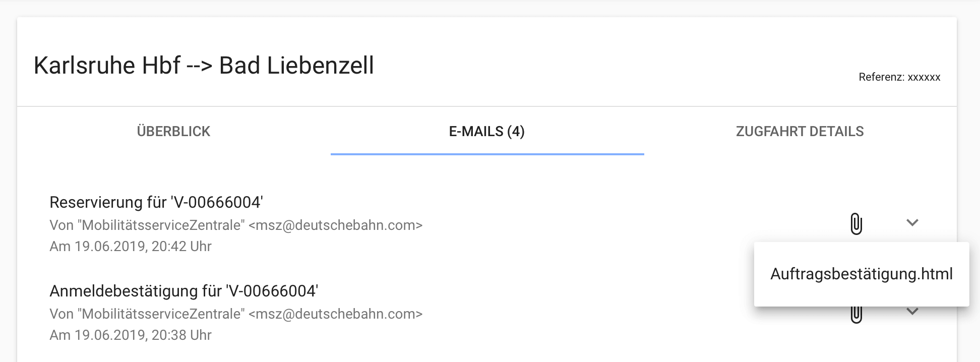
Task: Expand the Anmeldebestätigung email using its chevron
Action: (x=912, y=312)
